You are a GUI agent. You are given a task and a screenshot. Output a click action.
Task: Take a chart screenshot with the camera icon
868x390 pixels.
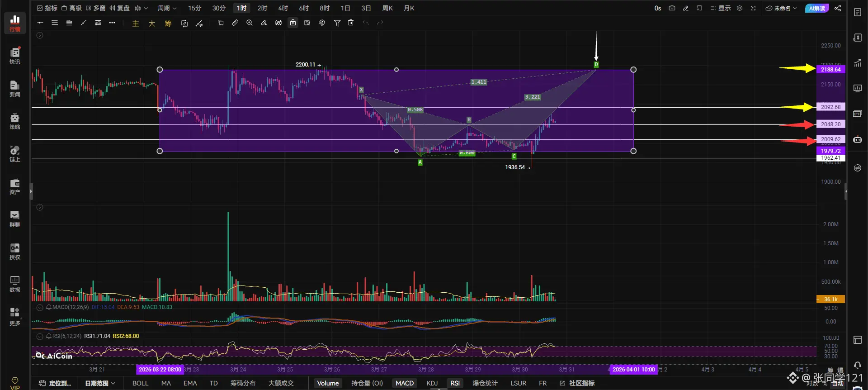coord(672,8)
